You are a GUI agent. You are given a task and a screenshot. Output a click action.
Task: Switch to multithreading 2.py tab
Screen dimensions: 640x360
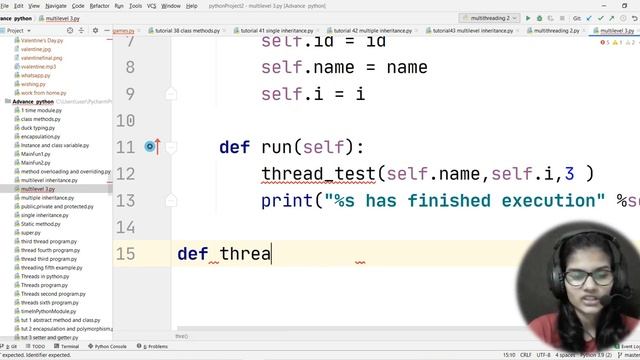click(555, 31)
